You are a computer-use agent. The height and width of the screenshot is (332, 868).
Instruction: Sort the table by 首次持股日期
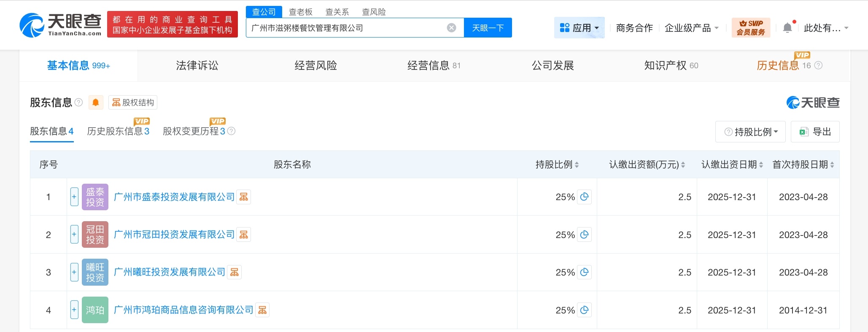coord(832,165)
